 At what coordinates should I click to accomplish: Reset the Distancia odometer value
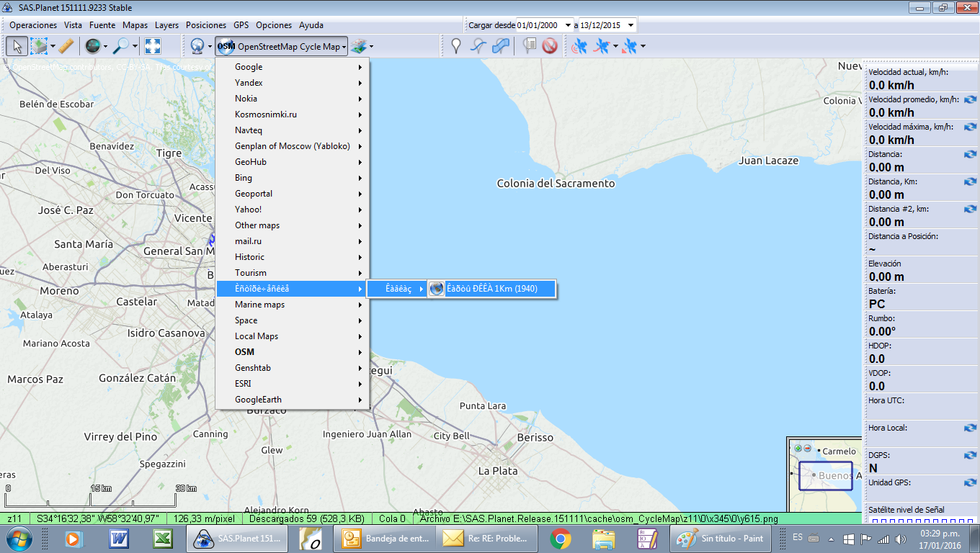click(x=970, y=155)
